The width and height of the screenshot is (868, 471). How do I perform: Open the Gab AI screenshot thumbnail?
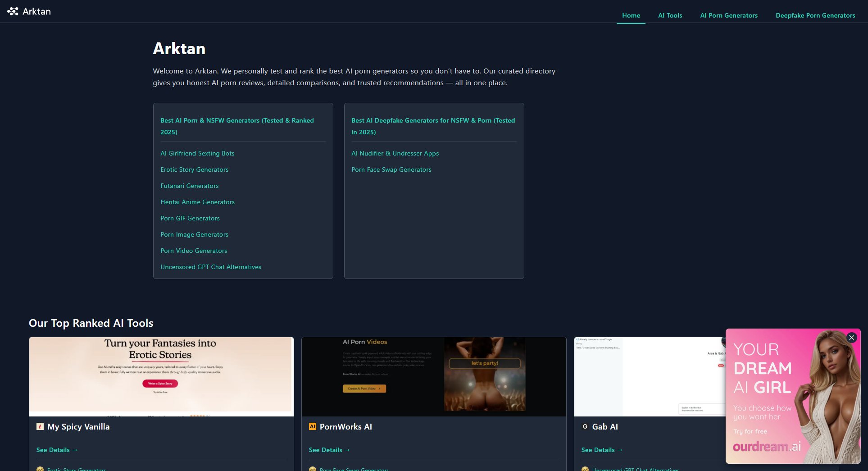click(649, 376)
